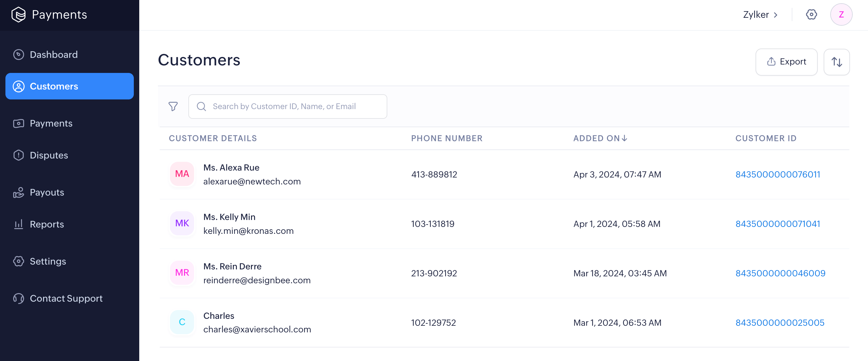Open Contact Support in the sidebar
Image resolution: width=868 pixels, height=361 pixels.
click(x=66, y=298)
